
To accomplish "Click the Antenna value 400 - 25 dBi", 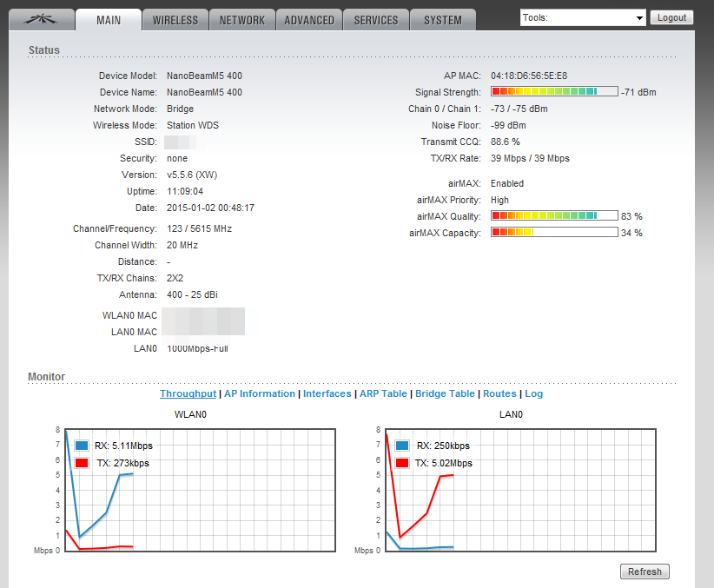I will click(192, 294).
